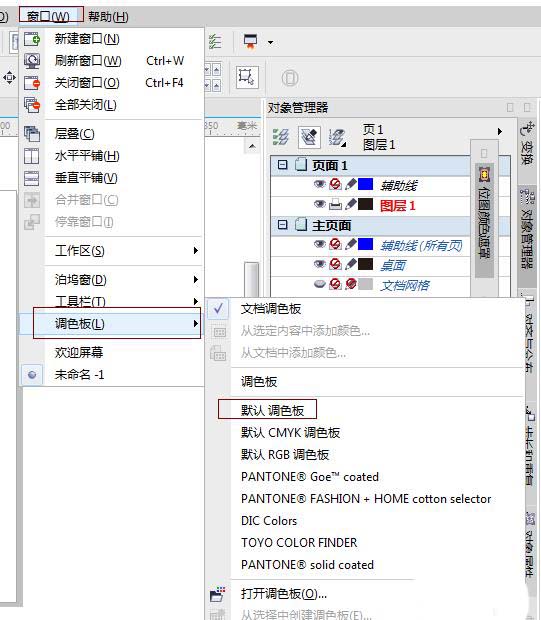Click the Close All icon beside 全部关闭
541x620 pixels.
tap(32, 105)
